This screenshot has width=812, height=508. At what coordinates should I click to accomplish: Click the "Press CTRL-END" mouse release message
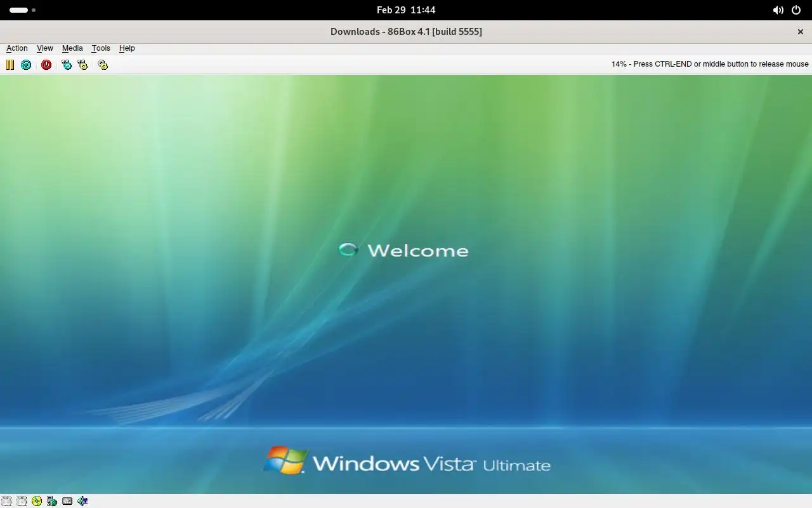coord(720,64)
